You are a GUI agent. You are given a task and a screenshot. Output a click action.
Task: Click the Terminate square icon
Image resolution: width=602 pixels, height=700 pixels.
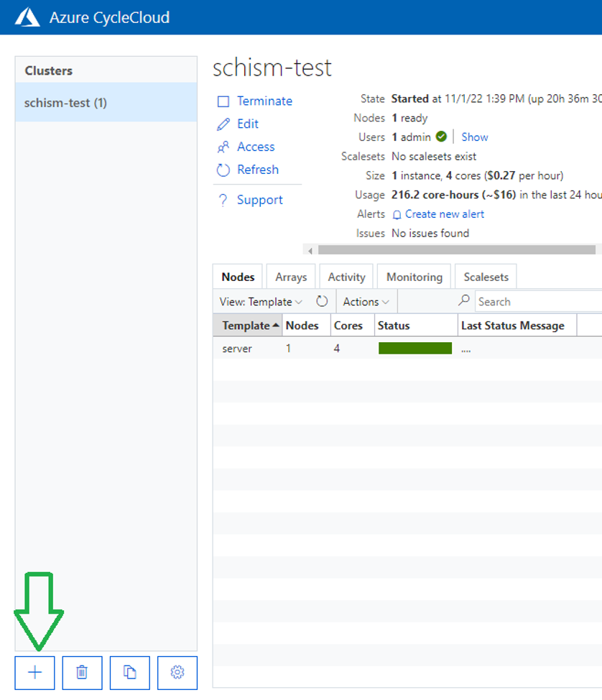tap(223, 101)
